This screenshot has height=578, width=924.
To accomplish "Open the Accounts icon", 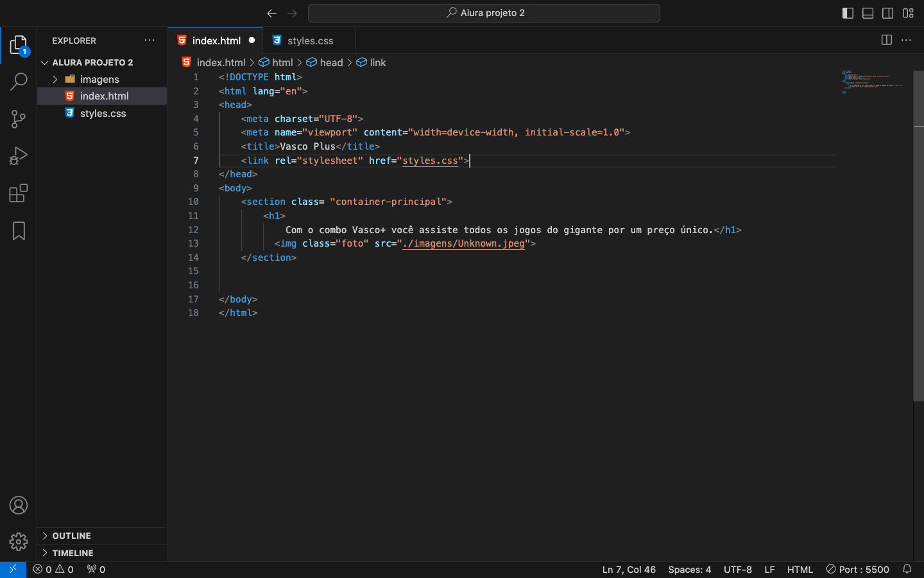I will (x=19, y=505).
